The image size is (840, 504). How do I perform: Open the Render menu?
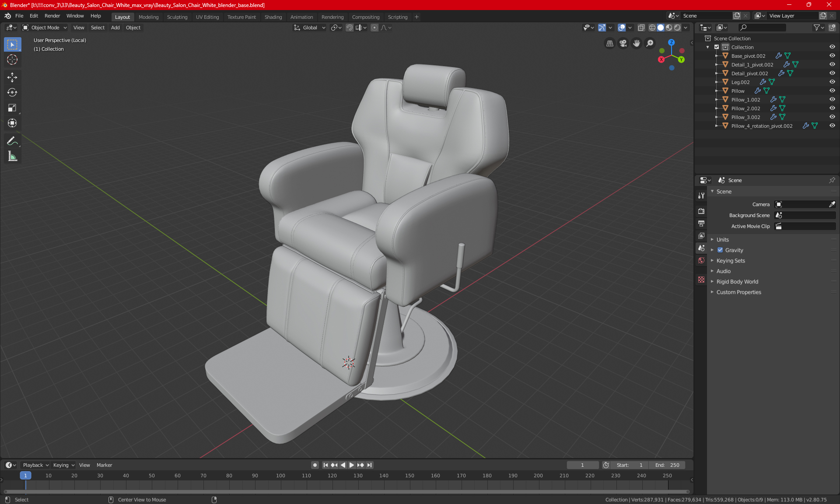click(52, 16)
